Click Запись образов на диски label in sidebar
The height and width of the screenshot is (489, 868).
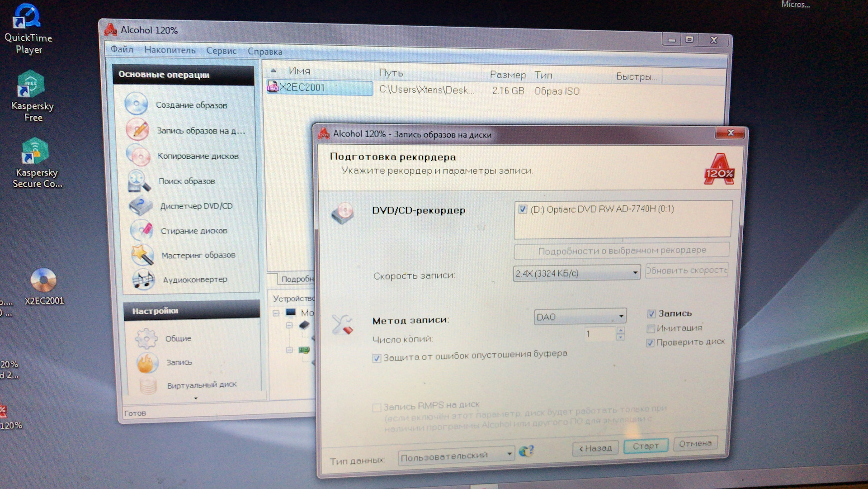(x=201, y=131)
